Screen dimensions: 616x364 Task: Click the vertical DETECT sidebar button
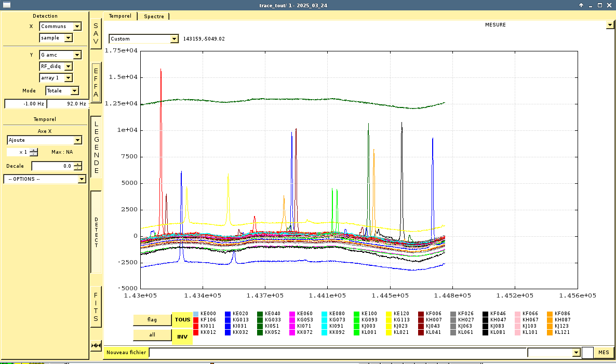[x=96, y=232]
